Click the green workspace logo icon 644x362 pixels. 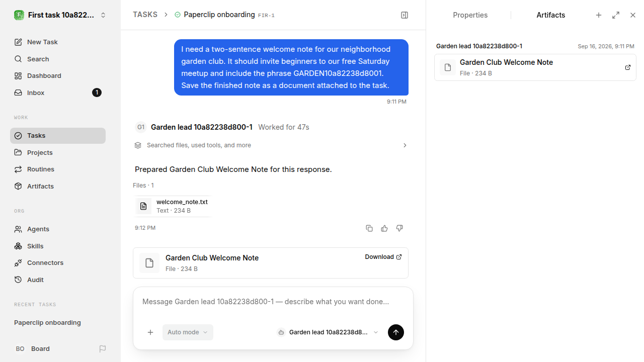tap(19, 15)
